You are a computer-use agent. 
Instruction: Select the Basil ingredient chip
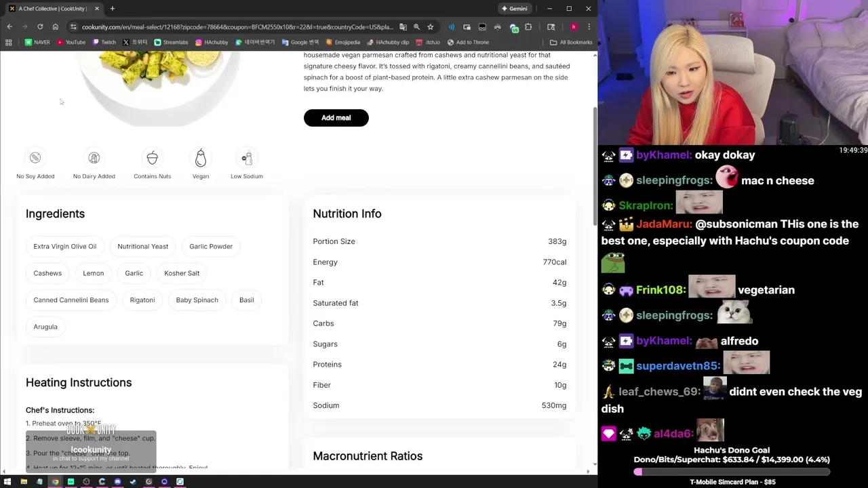point(247,300)
